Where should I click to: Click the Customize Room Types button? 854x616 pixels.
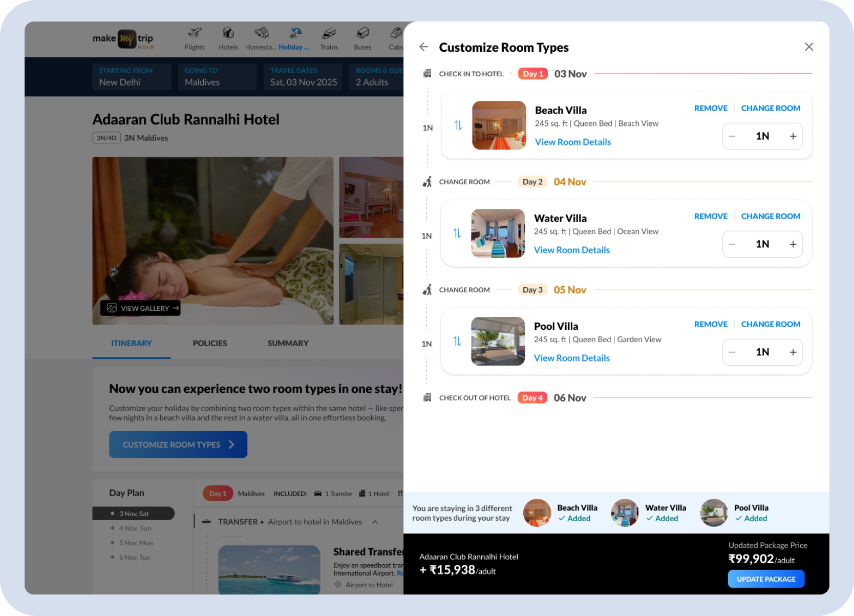click(x=178, y=444)
